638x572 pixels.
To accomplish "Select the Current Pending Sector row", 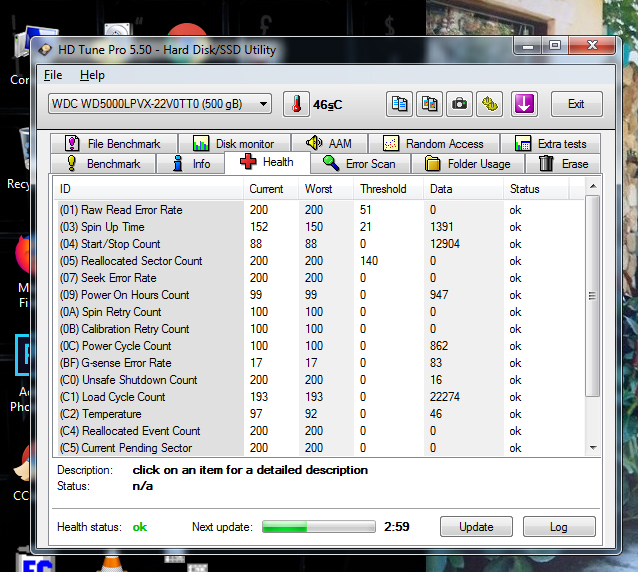I will [x=319, y=448].
